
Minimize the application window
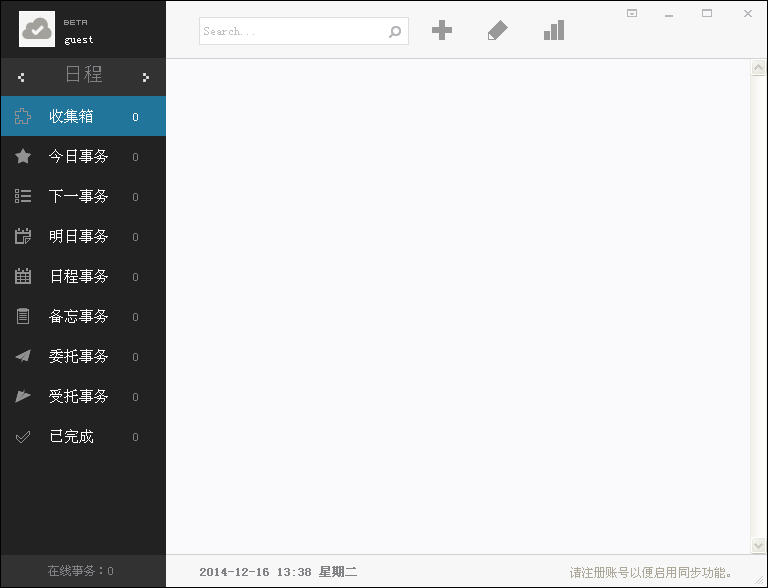pyautogui.click(x=669, y=15)
